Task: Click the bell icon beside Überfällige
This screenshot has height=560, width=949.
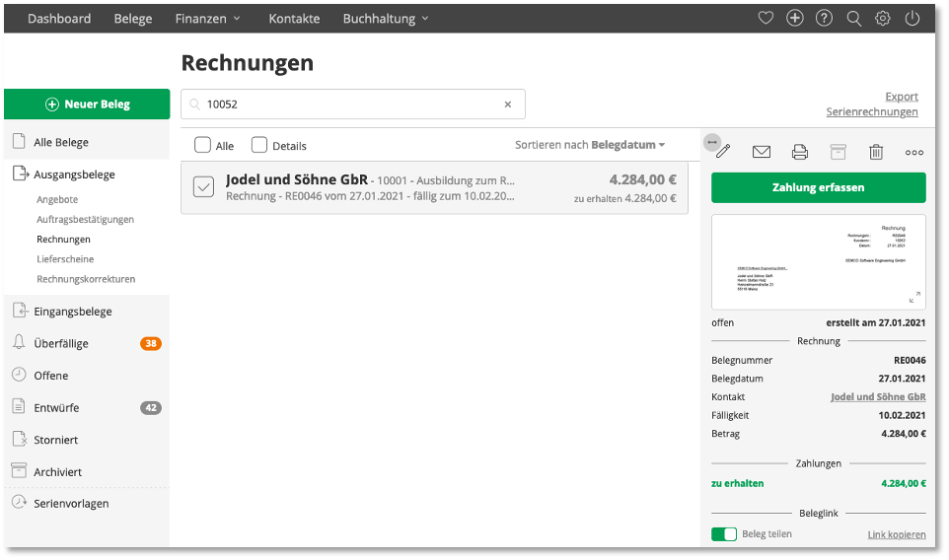Action: tap(19, 342)
